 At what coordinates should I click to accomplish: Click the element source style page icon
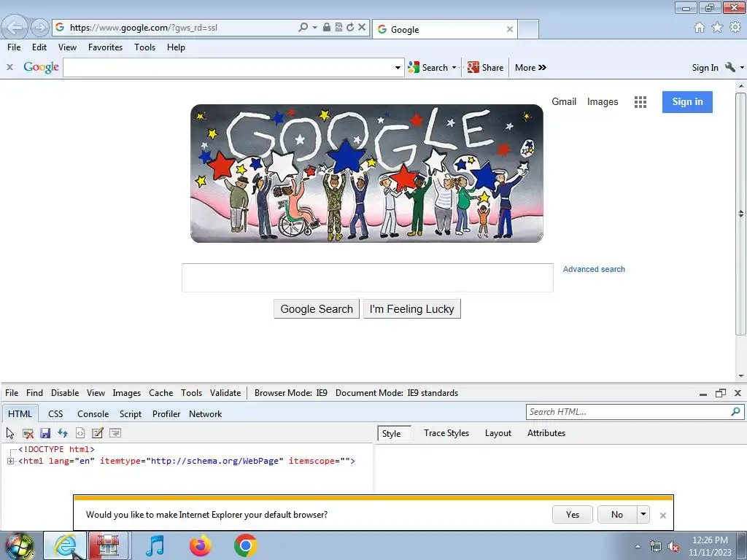[x=80, y=433]
